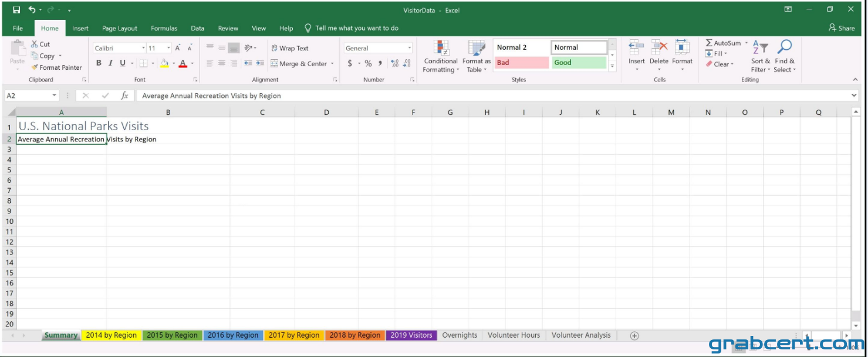Screen dimensions: 868x357
Task: Click the Share button
Action: click(842, 28)
